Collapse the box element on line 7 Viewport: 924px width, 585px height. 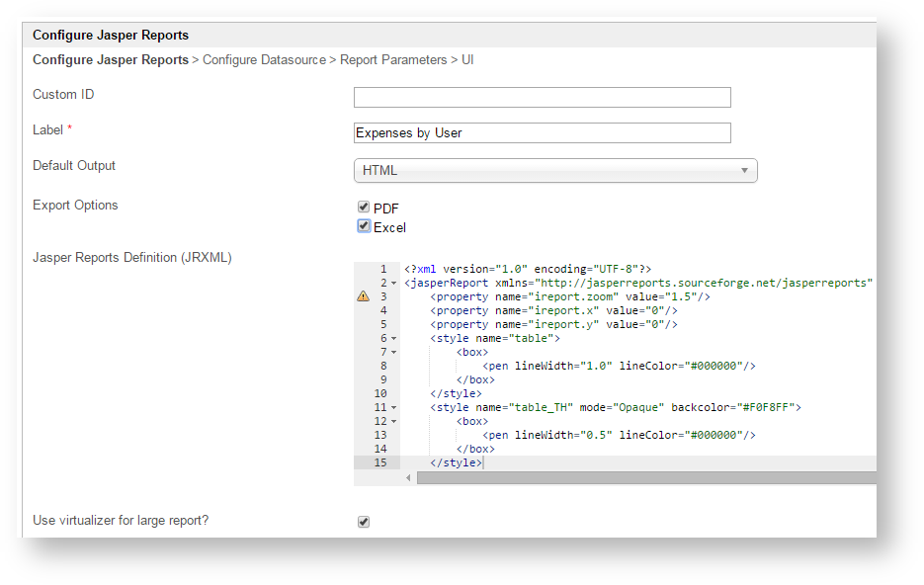tap(394, 353)
